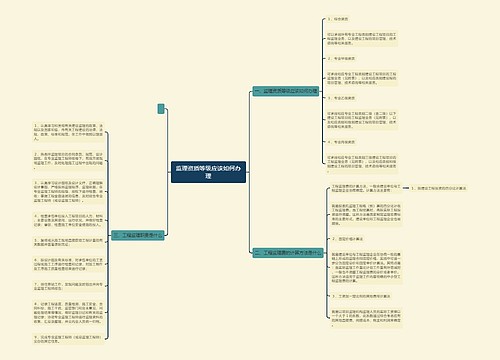Select duty item number 3 on left

pyautogui.click(x=68, y=192)
